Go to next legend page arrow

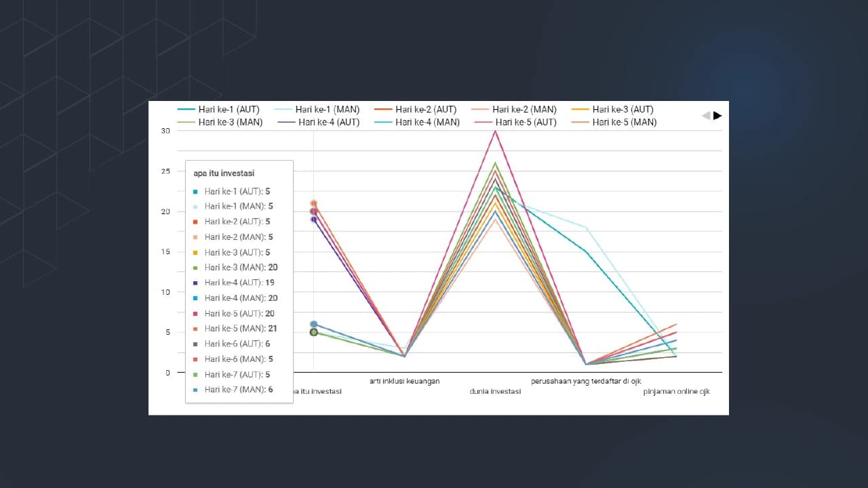pyautogui.click(x=717, y=116)
